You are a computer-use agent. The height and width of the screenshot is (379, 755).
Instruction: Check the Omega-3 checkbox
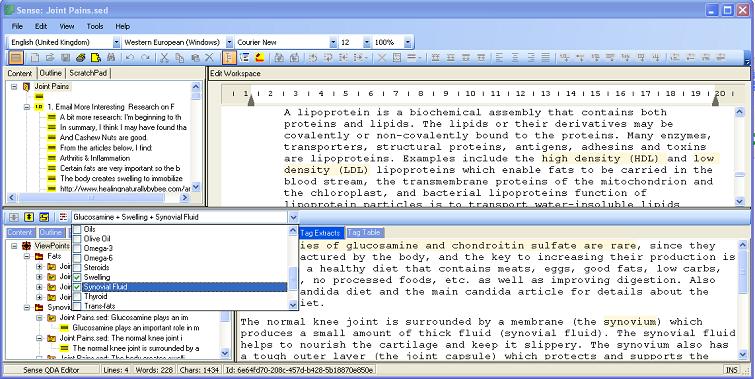point(77,248)
